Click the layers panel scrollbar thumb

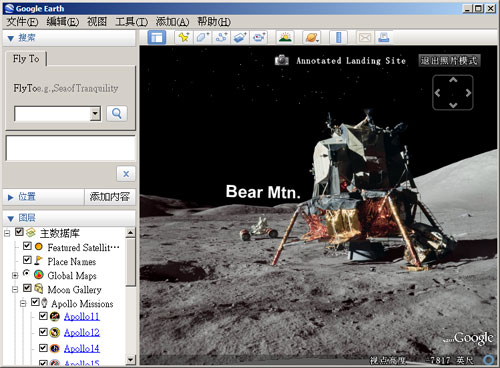coord(131,262)
